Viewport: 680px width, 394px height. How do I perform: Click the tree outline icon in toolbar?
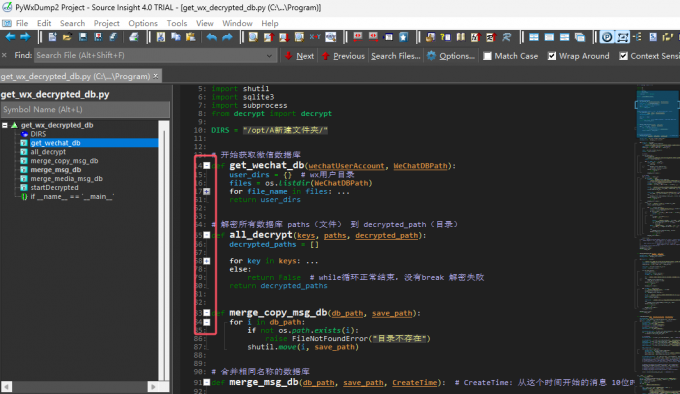[638, 37]
